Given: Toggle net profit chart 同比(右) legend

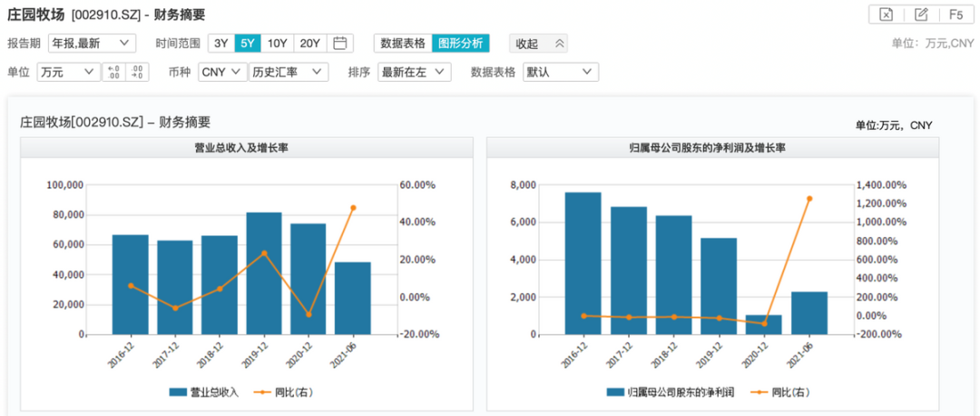Looking at the screenshot, I should [779, 392].
